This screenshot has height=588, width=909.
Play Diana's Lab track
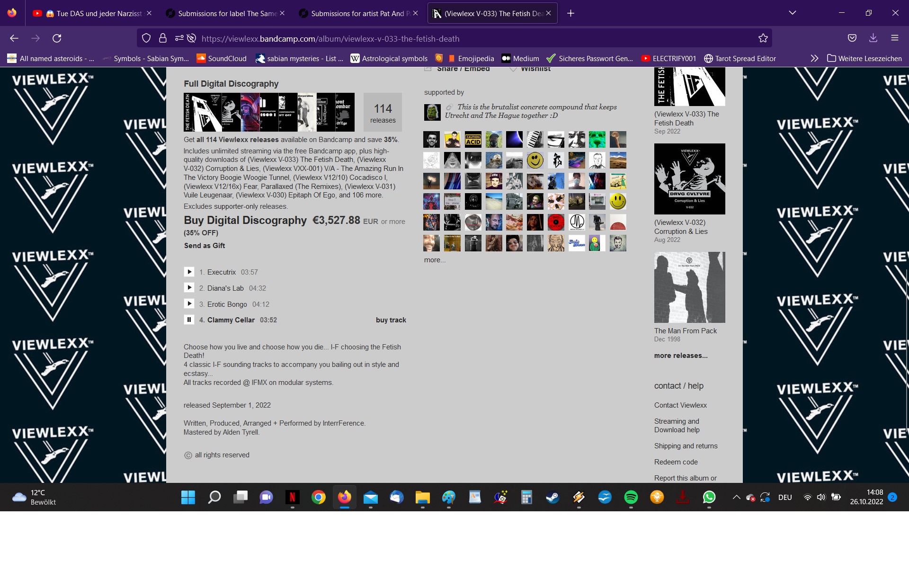point(189,288)
